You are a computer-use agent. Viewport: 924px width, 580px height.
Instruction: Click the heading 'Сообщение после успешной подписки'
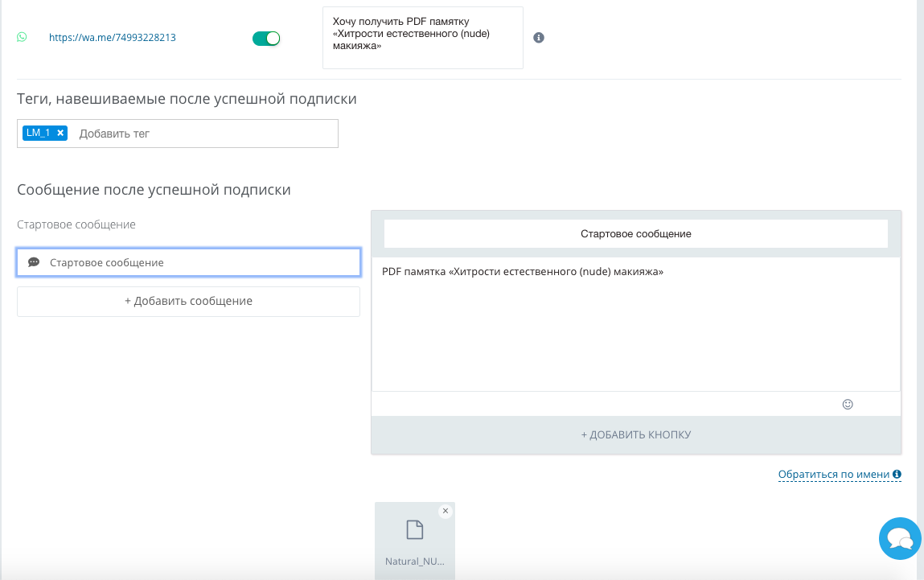pos(154,190)
